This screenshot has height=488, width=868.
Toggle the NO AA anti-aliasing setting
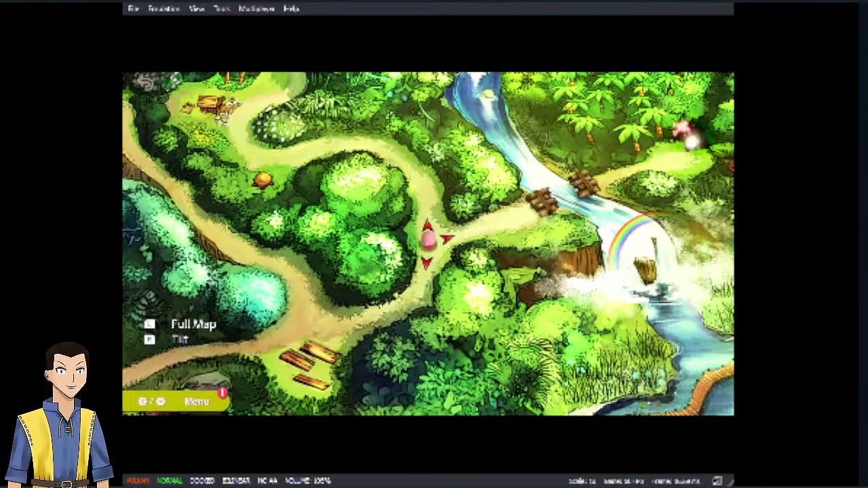pyautogui.click(x=267, y=481)
